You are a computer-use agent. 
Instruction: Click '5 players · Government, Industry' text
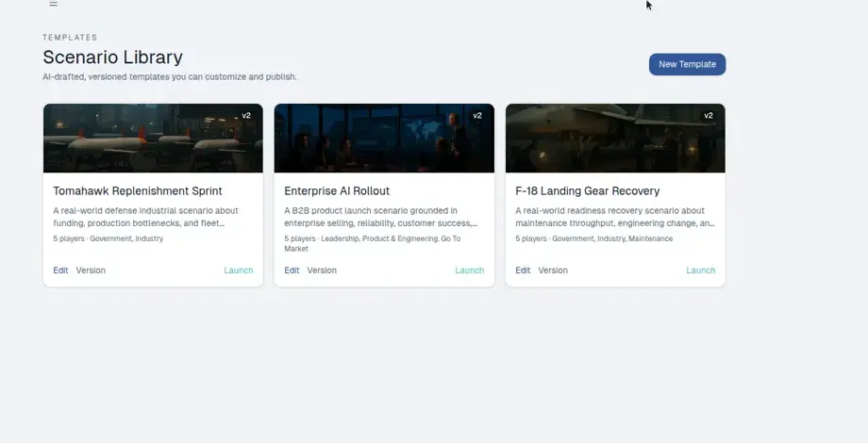coord(108,238)
